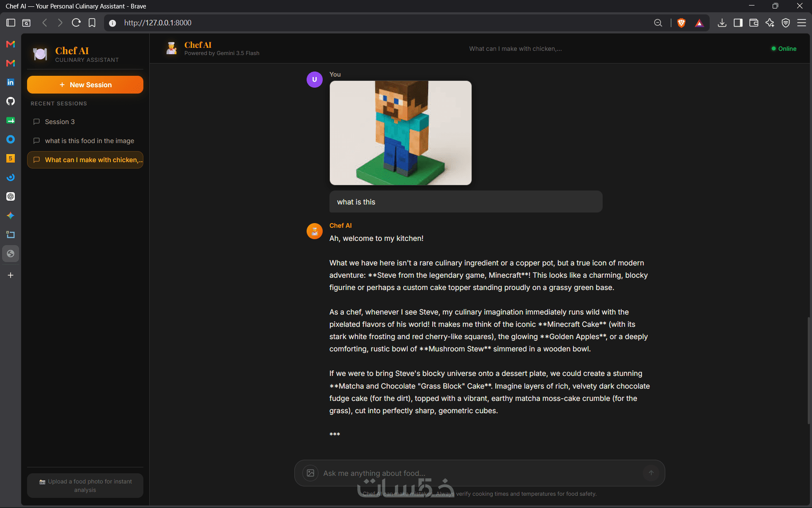Go forward to the next page
This screenshot has width=812, height=508.
(x=60, y=23)
